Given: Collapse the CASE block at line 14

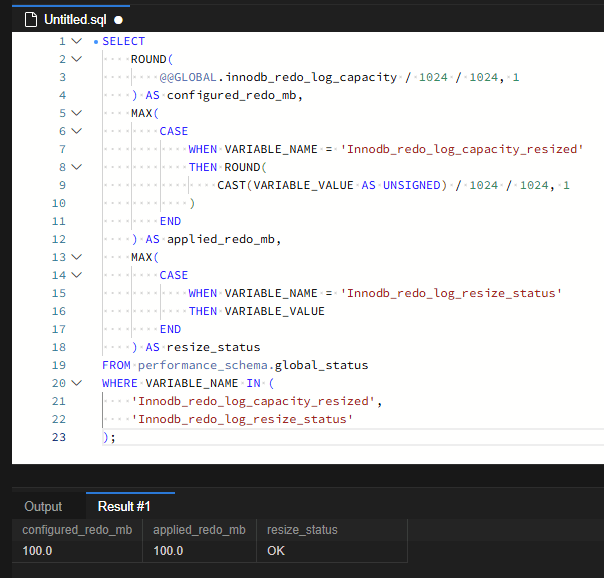Looking at the screenshot, I should [x=77, y=275].
